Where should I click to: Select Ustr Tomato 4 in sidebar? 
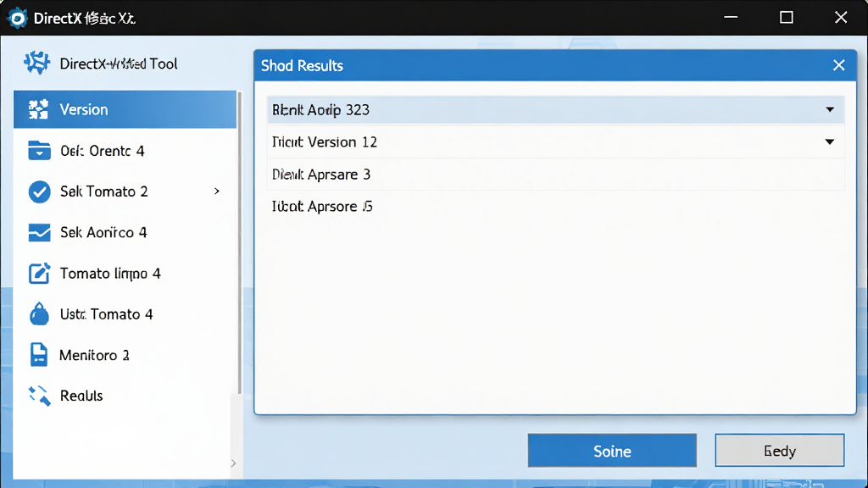pyautogui.click(x=125, y=314)
